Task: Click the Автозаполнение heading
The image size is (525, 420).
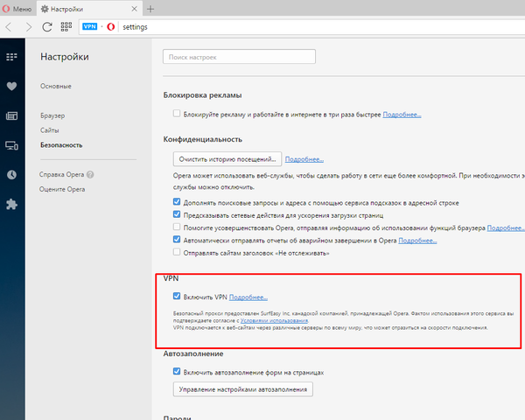Action: click(193, 353)
